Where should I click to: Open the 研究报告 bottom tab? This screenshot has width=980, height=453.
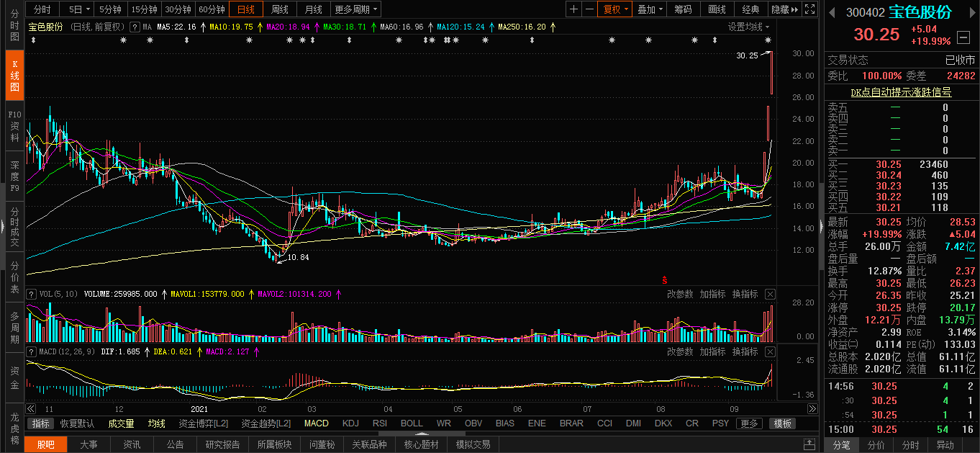click(222, 444)
